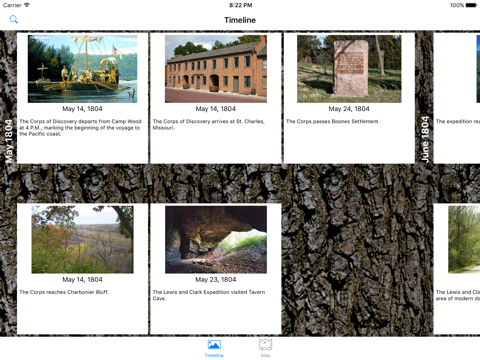Click the May 24, 1804 date label

coord(349,109)
